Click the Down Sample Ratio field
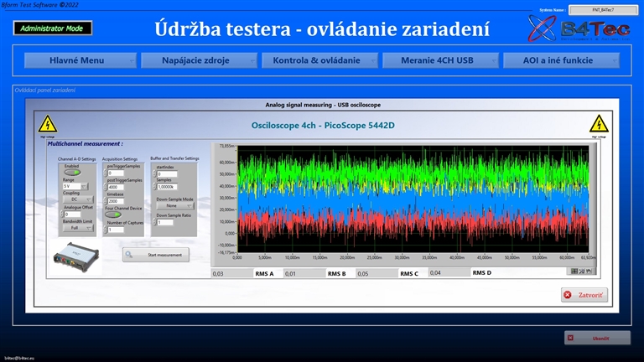This screenshot has width=644, height=362. tap(165, 222)
